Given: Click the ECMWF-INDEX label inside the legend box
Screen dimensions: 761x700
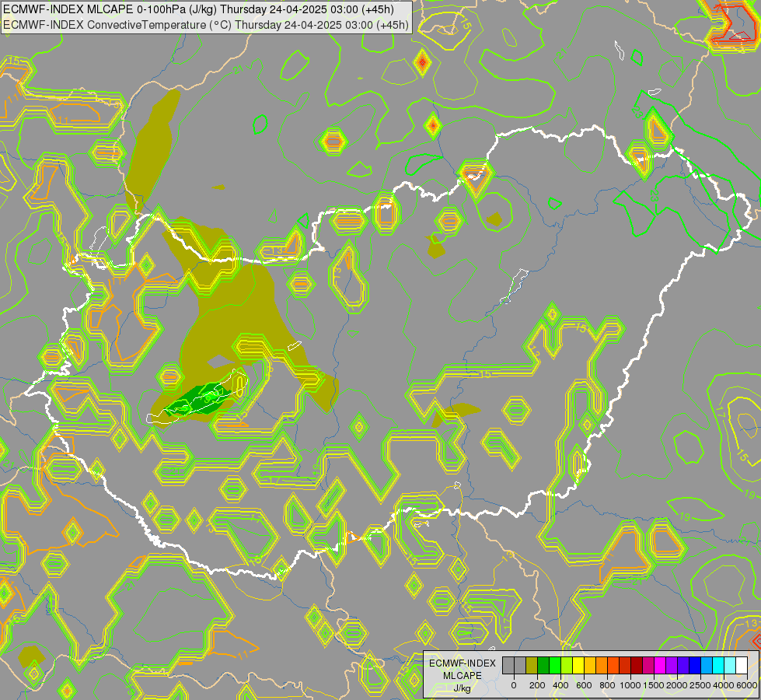Looking at the screenshot, I should click(x=463, y=663).
